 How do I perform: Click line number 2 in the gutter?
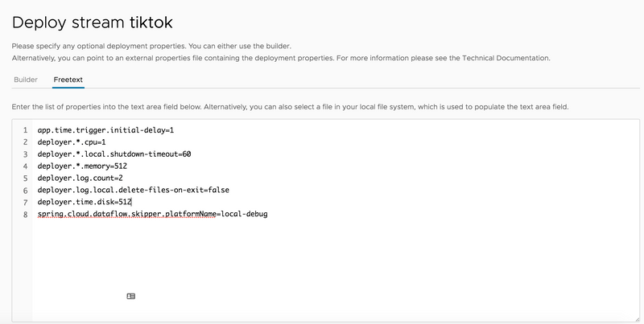[x=26, y=144]
